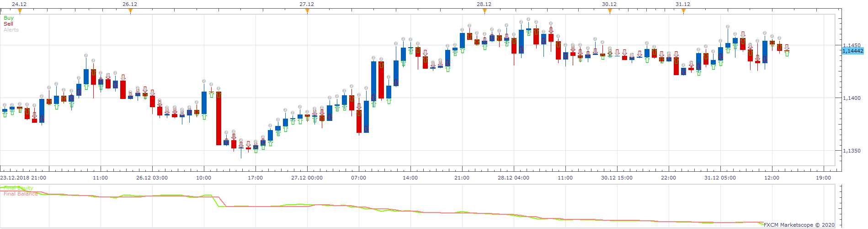The width and height of the screenshot is (868, 229).
Task: Click the current price tag 1,14442
Action: (x=852, y=51)
